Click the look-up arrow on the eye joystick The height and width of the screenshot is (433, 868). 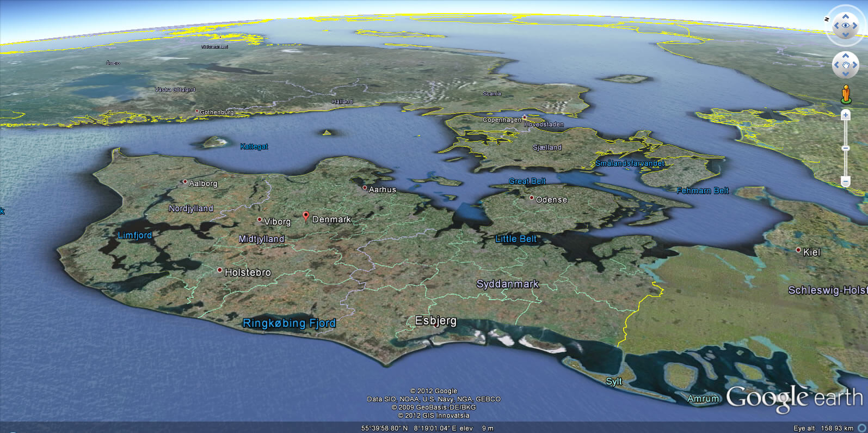[845, 17]
